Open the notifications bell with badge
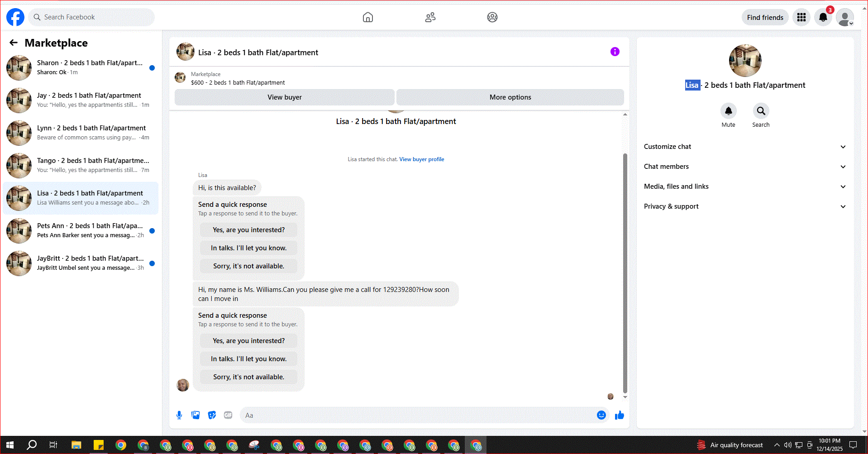The width and height of the screenshot is (868, 454). coord(823,17)
